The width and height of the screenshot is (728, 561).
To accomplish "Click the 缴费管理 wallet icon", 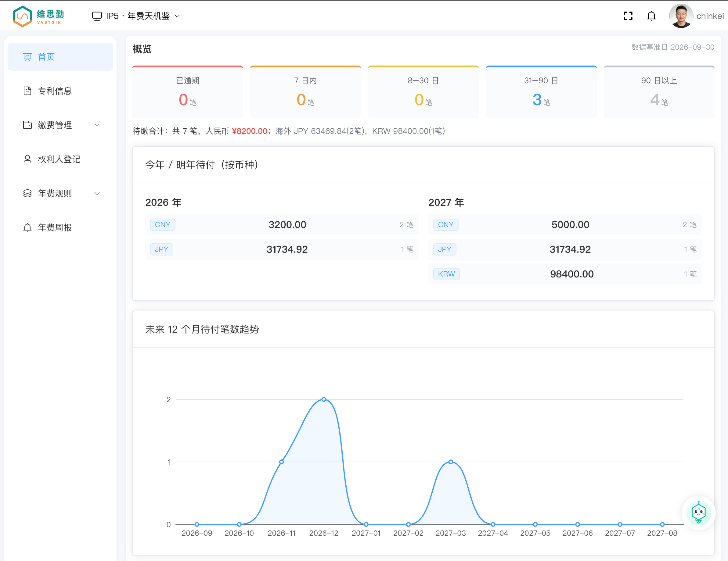I will pos(27,125).
